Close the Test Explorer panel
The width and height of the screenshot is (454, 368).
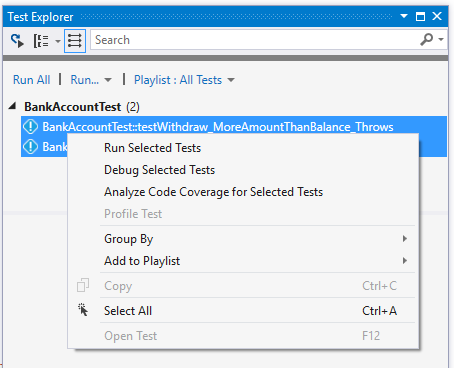click(437, 16)
